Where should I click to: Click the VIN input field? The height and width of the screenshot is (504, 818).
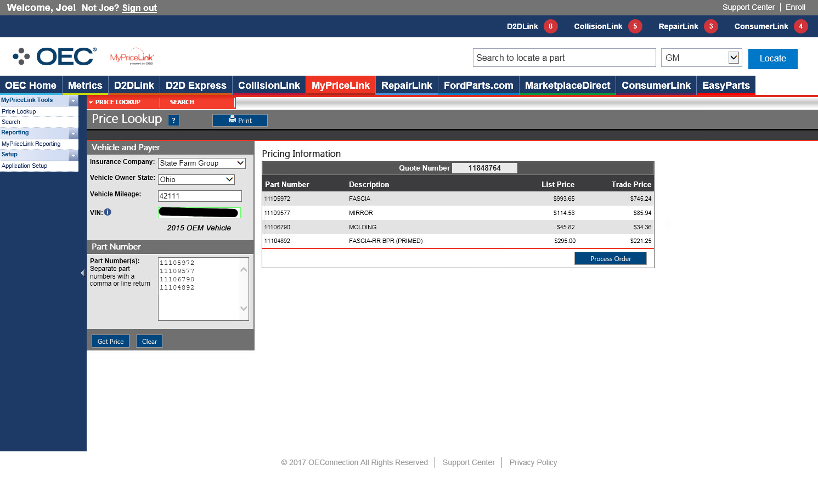point(199,213)
